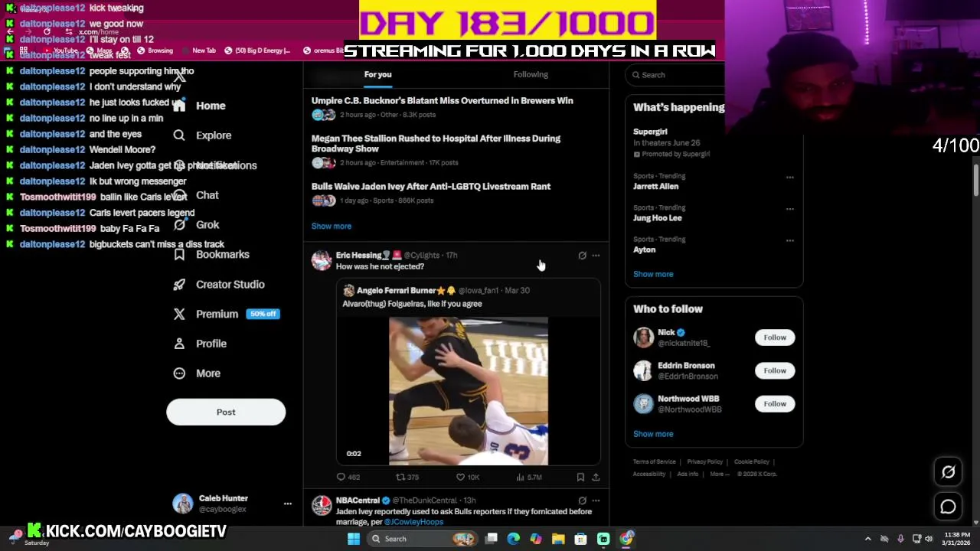Open the floating messages chat button
980x551 pixels.
[x=948, y=507]
